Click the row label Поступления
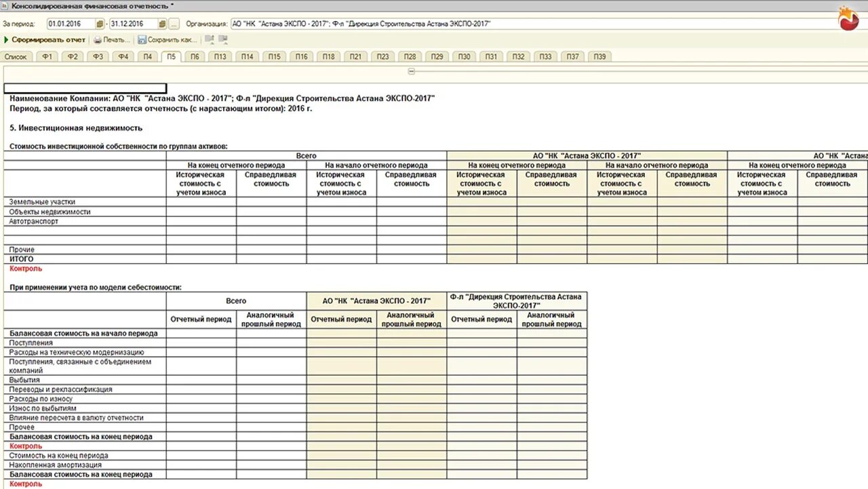Screen dimensions: 868x489 (x=31, y=343)
